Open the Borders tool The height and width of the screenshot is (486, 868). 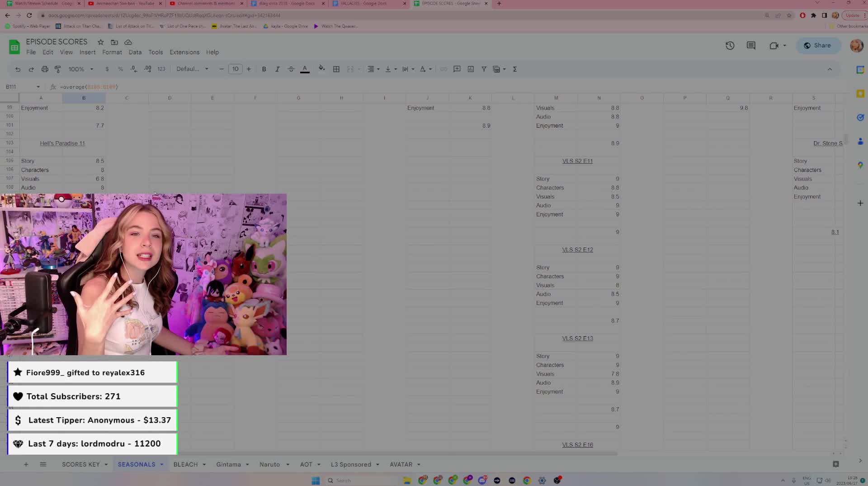pyautogui.click(x=336, y=69)
